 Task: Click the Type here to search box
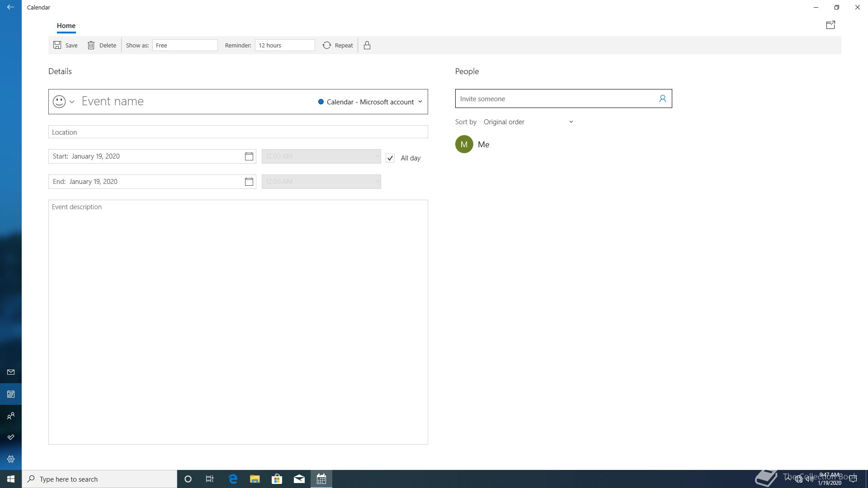(x=99, y=479)
